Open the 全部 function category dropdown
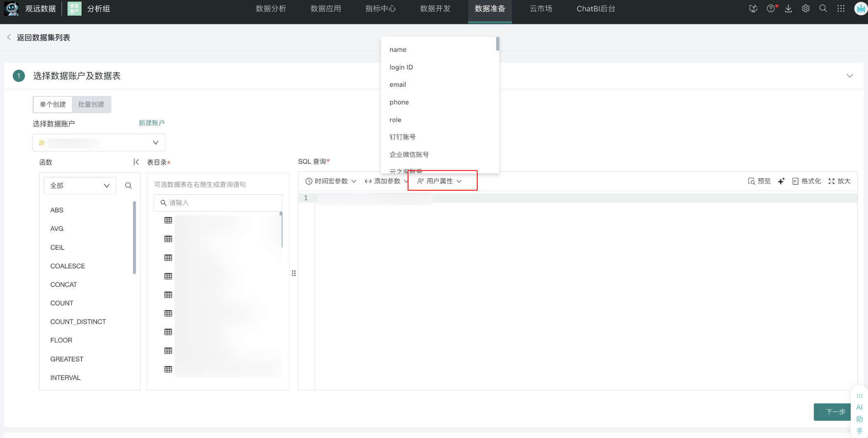The height and width of the screenshot is (438, 868). coord(79,186)
